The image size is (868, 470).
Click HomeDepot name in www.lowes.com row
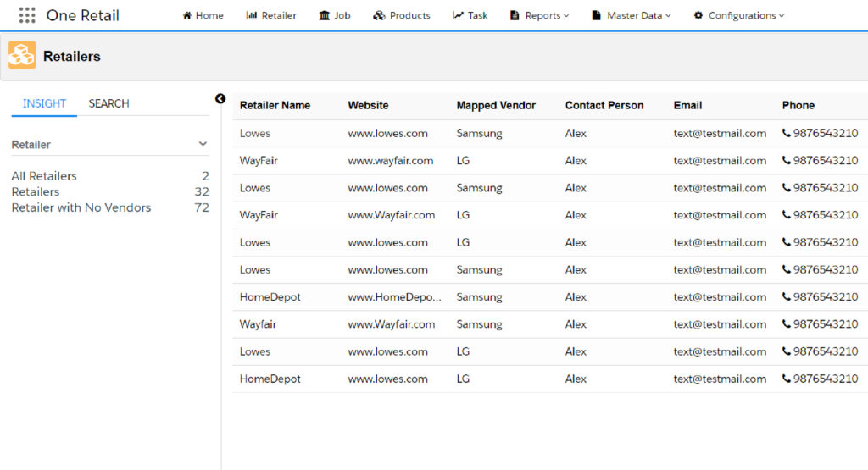click(x=270, y=379)
